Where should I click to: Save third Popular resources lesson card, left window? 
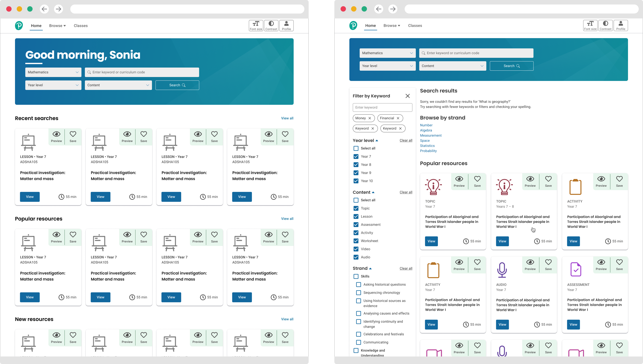click(x=214, y=237)
